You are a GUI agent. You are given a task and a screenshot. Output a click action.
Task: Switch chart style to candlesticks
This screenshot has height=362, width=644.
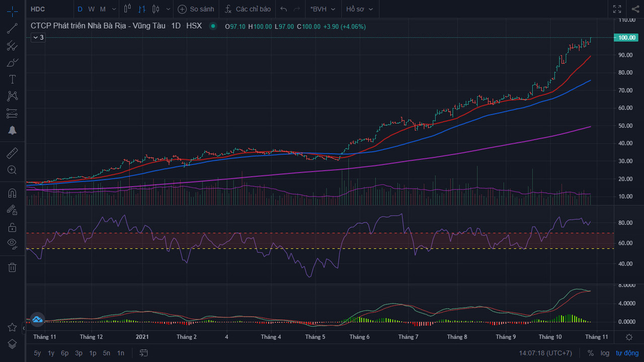point(155,9)
